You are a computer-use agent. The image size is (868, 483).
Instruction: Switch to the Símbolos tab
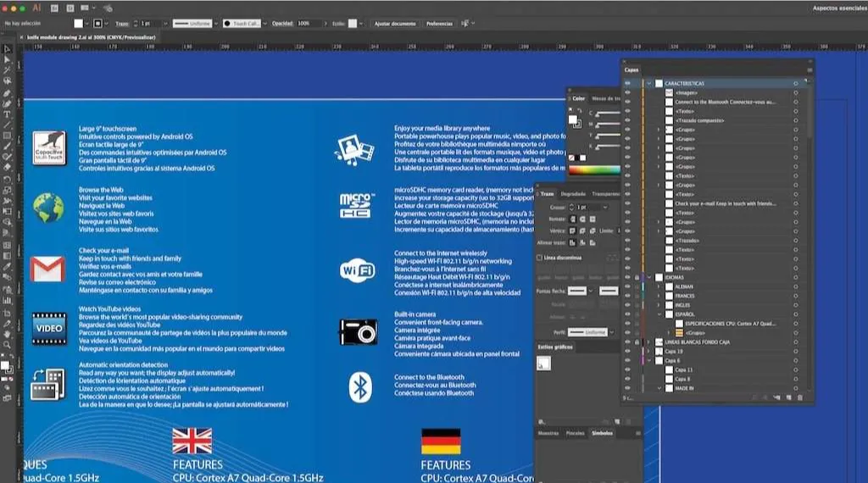click(x=602, y=433)
